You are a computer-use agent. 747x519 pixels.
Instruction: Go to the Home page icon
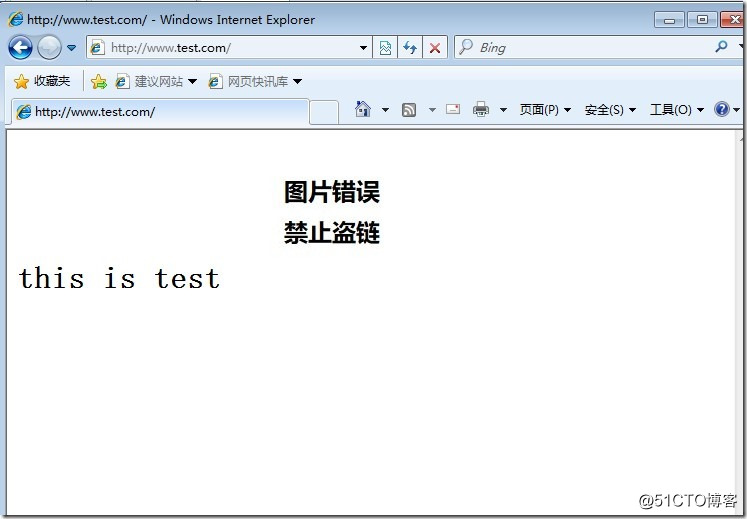click(x=363, y=110)
